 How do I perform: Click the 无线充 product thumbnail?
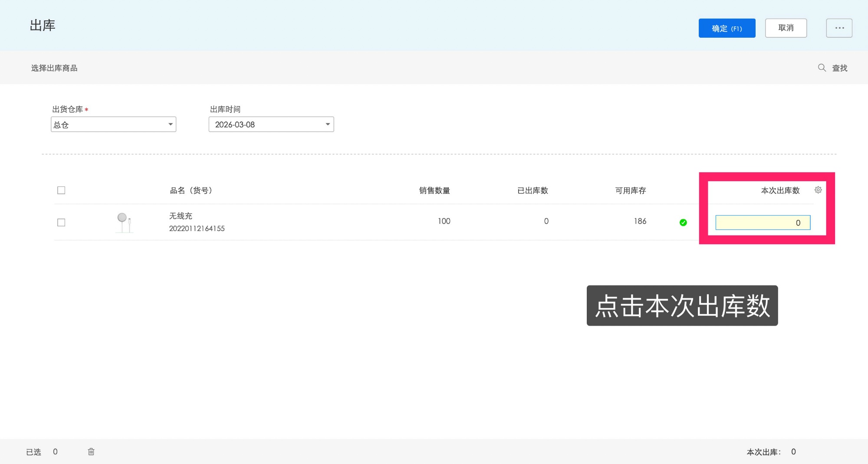pos(124,222)
